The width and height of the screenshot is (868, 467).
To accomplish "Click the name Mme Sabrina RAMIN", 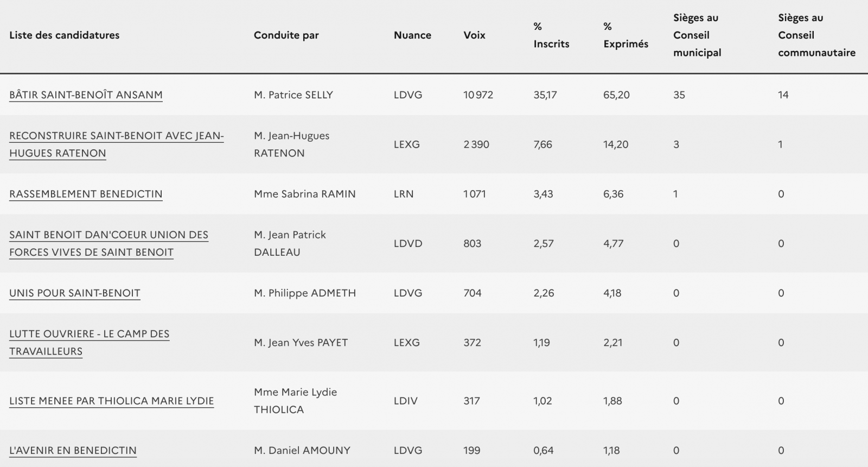I will point(304,194).
